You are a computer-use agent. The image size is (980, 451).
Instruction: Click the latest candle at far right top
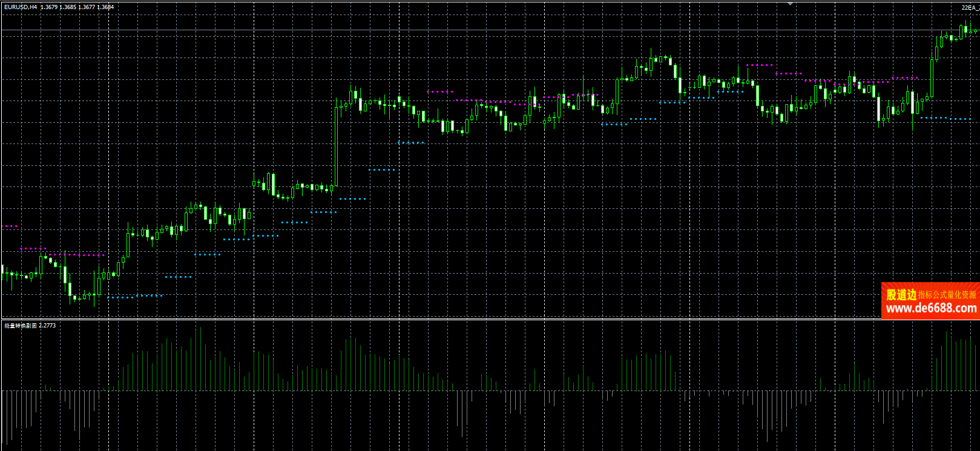coord(965,29)
